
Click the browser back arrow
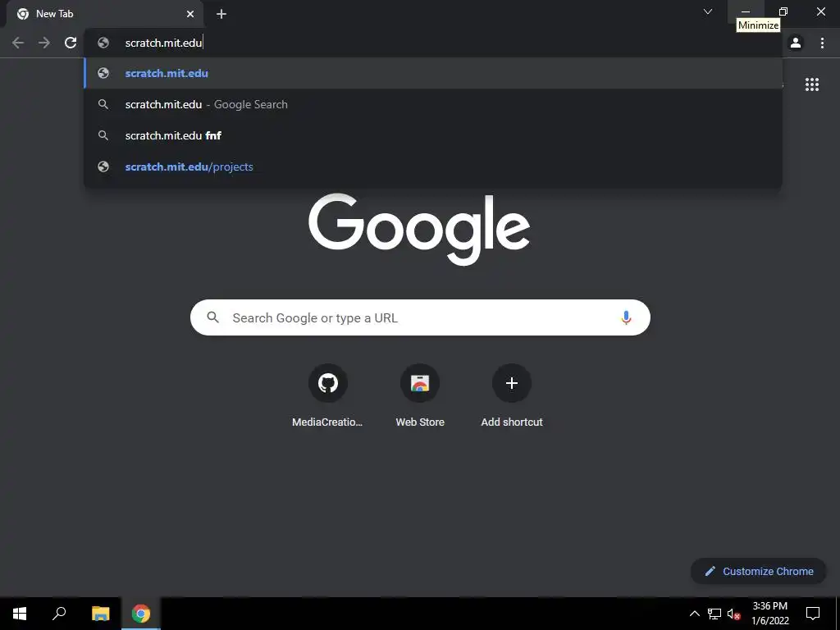tap(18, 43)
